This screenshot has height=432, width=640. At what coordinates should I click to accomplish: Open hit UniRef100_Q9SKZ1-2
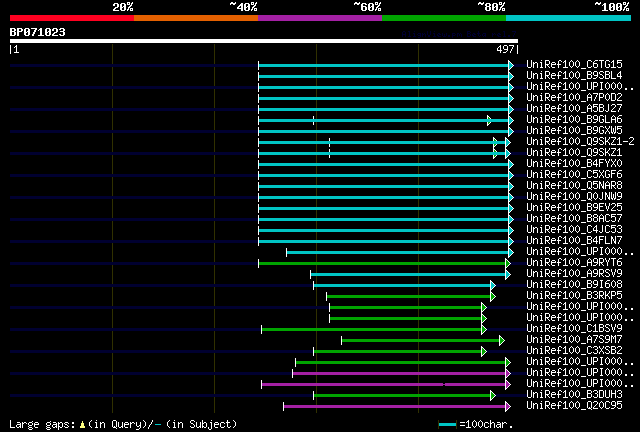pyautogui.click(x=580, y=141)
